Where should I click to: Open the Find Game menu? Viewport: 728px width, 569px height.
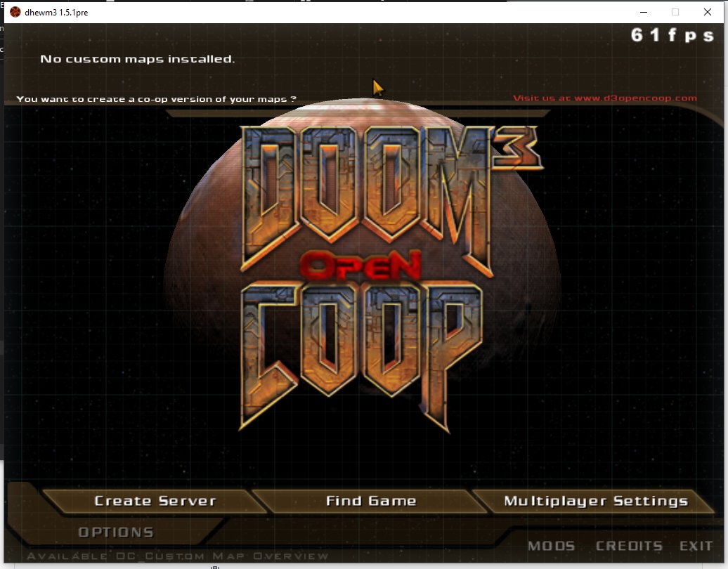pyautogui.click(x=370, y=502)
